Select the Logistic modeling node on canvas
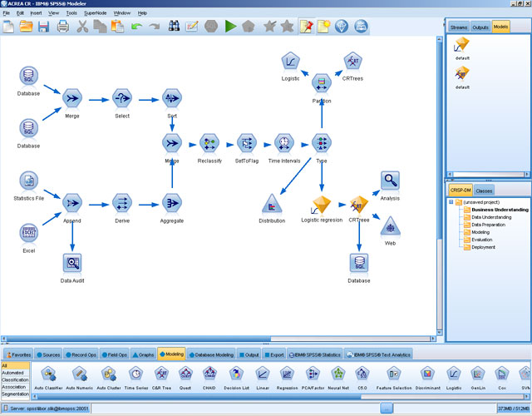Screen dimensions: 532x416 (290, 62)
